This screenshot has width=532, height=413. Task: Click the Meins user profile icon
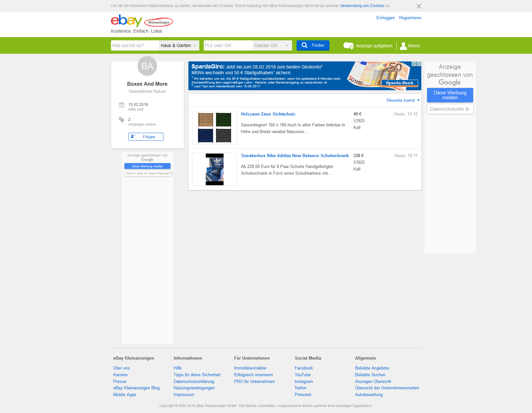[x=403, y=46]
